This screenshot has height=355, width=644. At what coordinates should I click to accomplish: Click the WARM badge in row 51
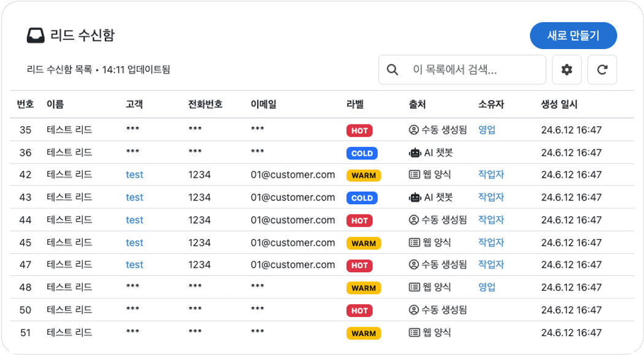click(x=364, y=334)
